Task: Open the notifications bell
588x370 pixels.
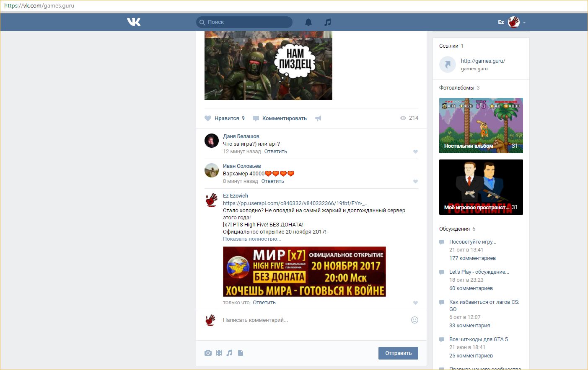Action: (x=308, y=22)
